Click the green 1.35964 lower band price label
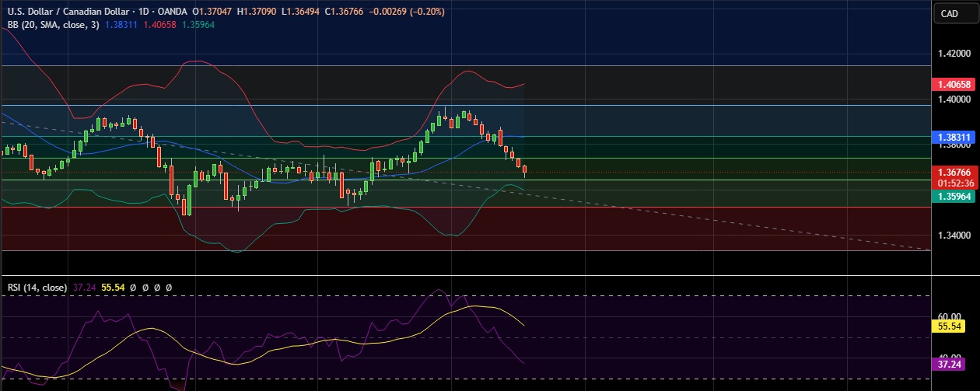The height and width of the screenshot is (391, 980). (955, 197)
